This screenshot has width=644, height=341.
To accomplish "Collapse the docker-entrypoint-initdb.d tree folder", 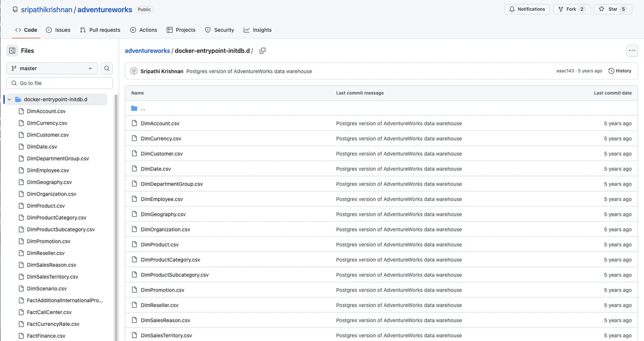I will pos(9,99).
